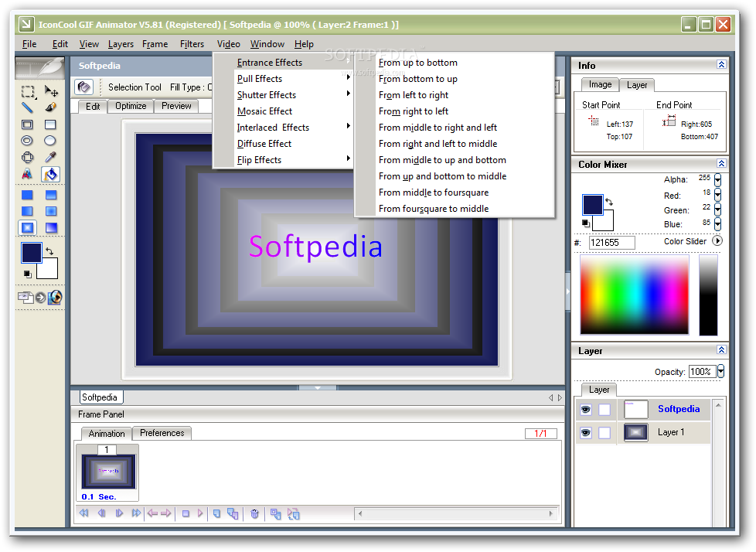This screenshot has width=756, height=552.
Task: Switch Info panel to Image tab
Action: pos(600,84)
